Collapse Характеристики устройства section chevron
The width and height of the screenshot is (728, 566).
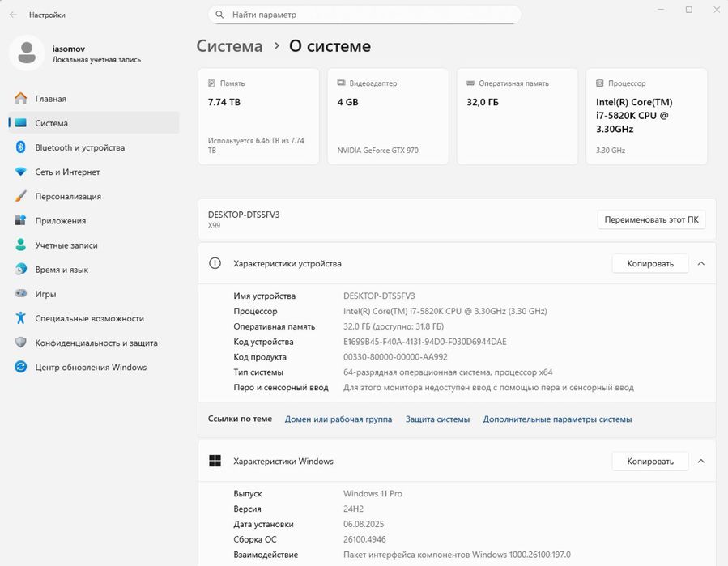pyautogui.click(x=701, y=263)
